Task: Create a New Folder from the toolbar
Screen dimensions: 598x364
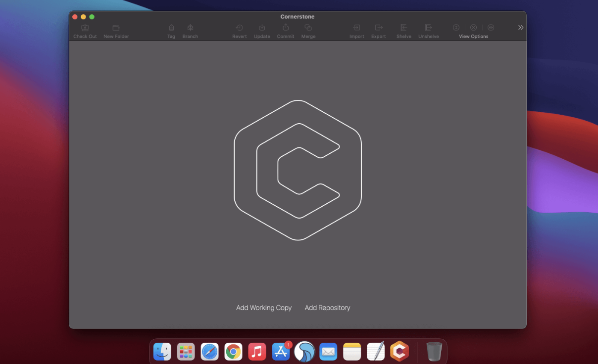Action: coord(116,28)
